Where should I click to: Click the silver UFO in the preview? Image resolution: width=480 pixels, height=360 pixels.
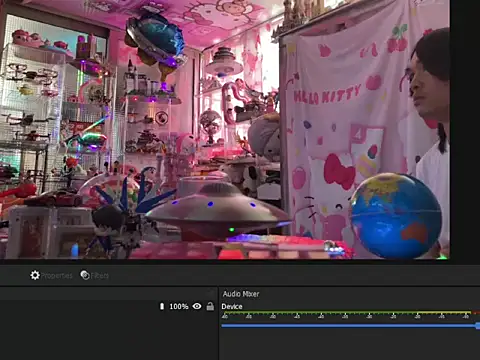[217, 211]
